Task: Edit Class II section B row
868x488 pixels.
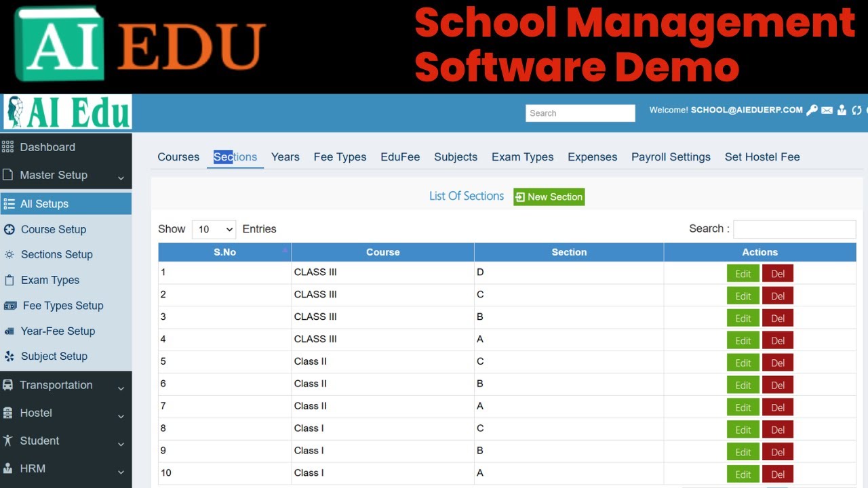Action: point(743,386)
